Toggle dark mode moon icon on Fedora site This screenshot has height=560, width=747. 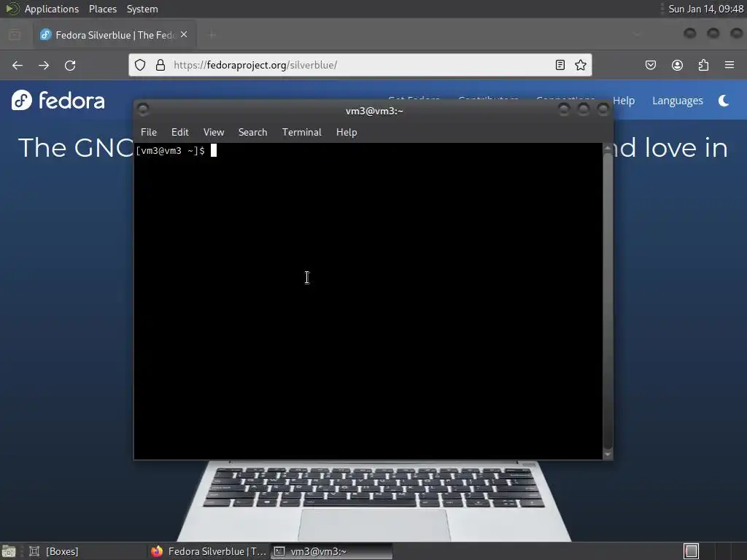click(x=724, y=101)
